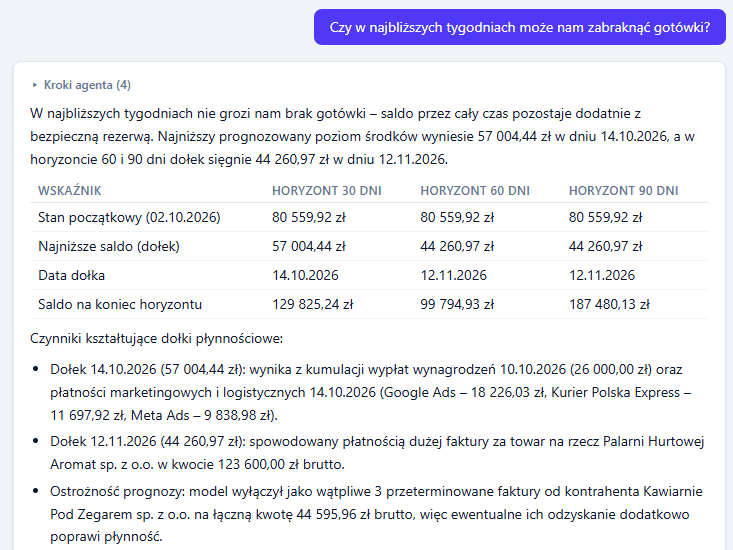Select the Najniższe saldo (dołek) row label
Screen dimensions: 733x550
109,246
